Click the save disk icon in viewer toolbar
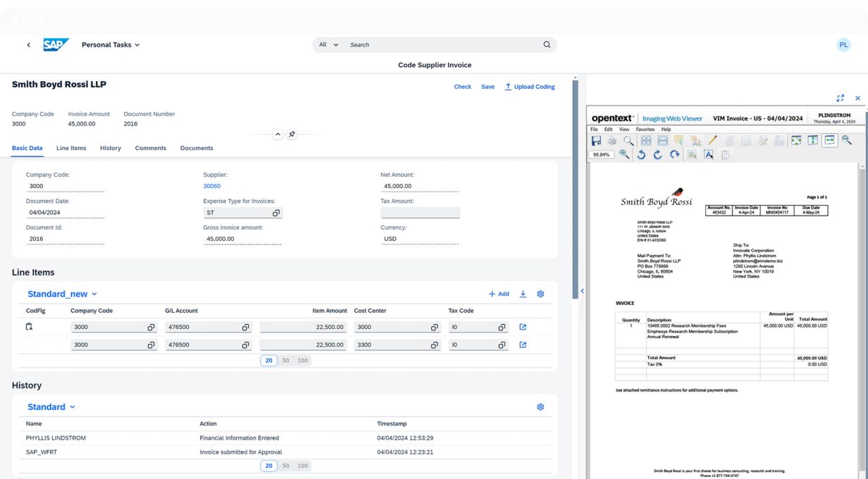Image resolution: width=868 pixels, height=479 pixels. point(596,141)
